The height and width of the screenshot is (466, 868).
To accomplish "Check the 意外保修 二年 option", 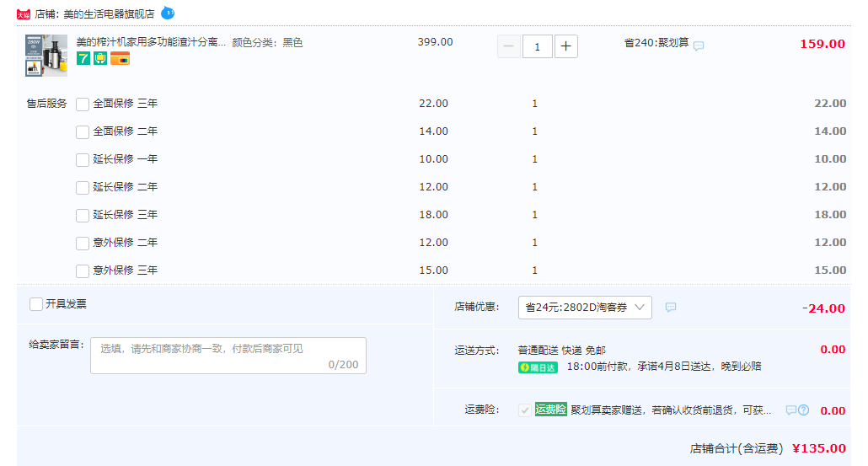I will tap(83, 243).
